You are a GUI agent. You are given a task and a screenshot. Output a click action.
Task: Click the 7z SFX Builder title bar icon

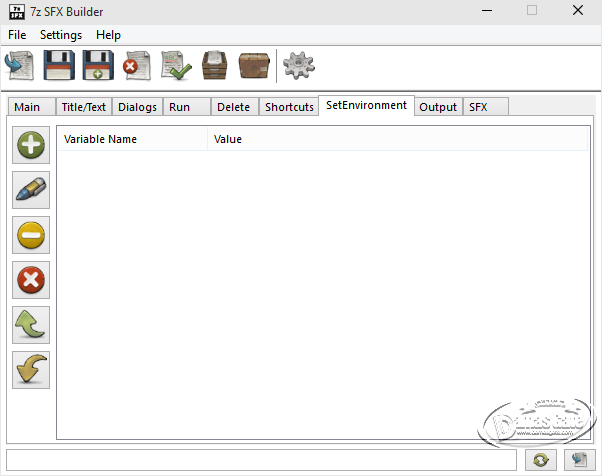point(17,12)
